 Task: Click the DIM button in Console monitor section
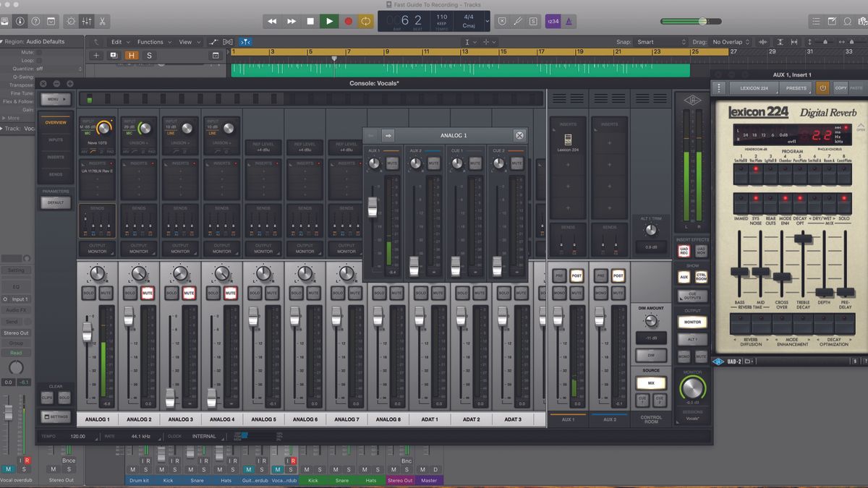(x=650, y=355)
